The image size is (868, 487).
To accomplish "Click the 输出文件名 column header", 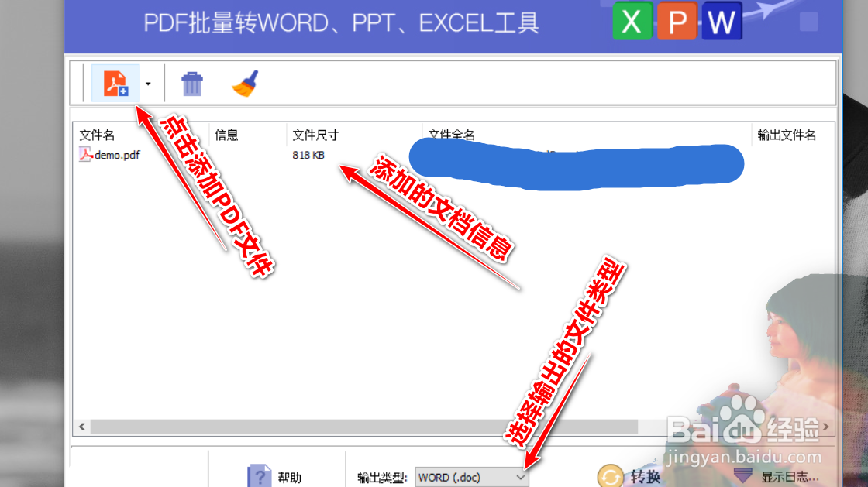I will 786,135.
